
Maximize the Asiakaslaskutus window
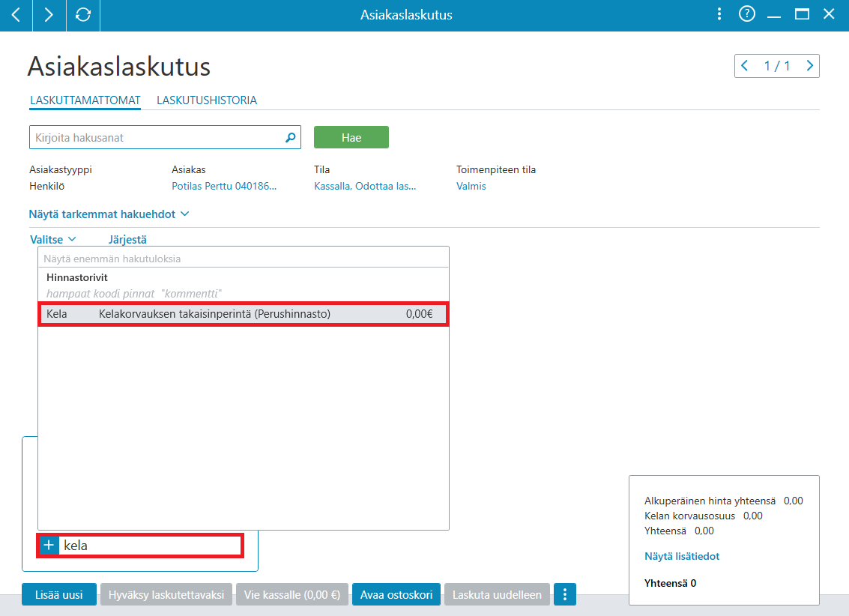(x=802, y=14)
